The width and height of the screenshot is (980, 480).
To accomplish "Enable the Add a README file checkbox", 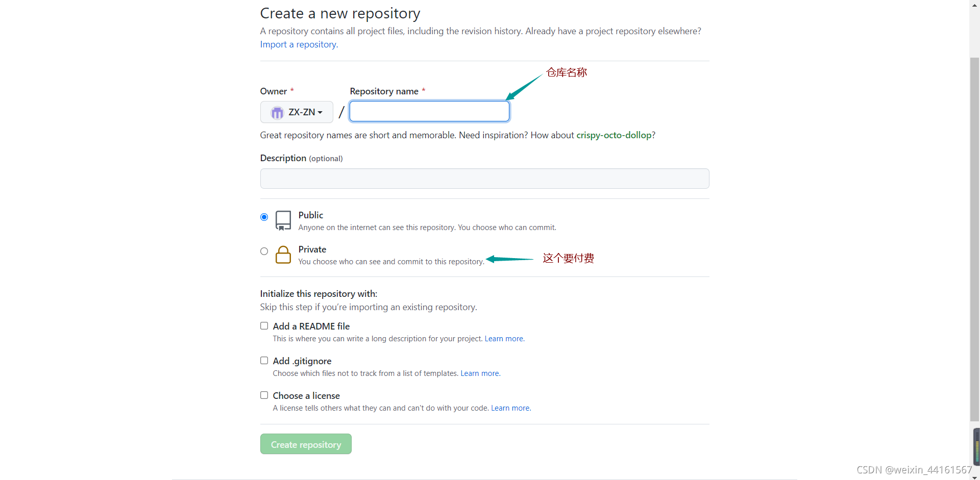I will [x=264, y=325].
